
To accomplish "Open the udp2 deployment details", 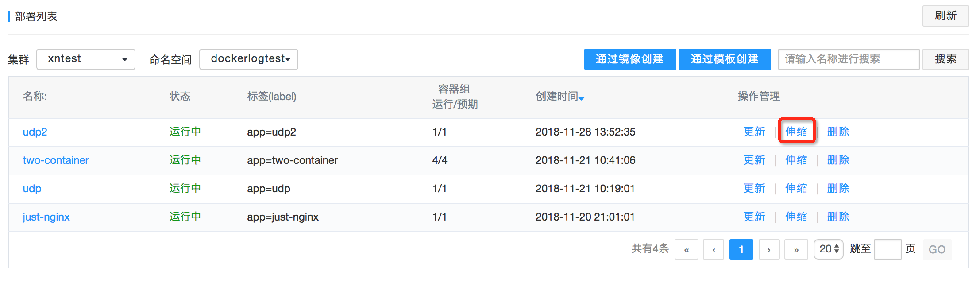I will click(35, 132).
